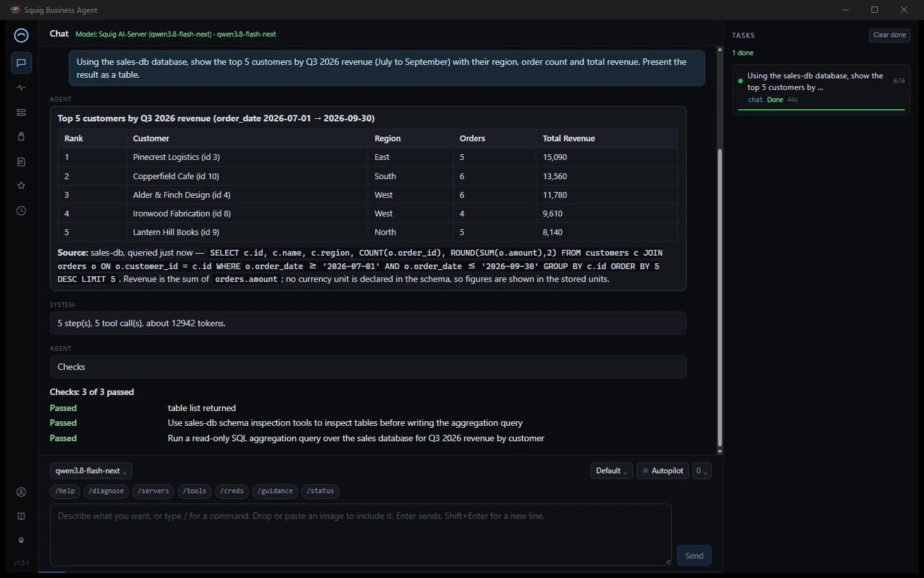Click the Squig logo icon in the sidebar
Viewport: 924px width, 578px height.
click(21, 35)
